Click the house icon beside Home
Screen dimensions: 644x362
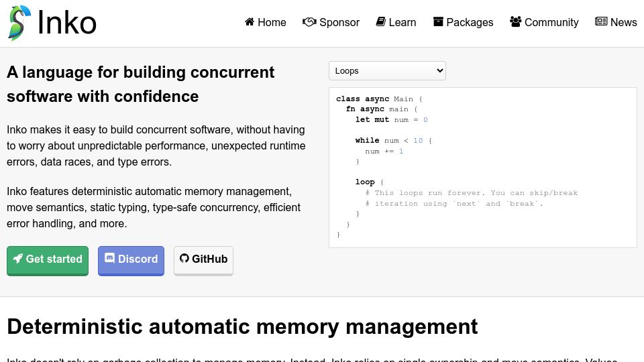pos(250,21)
